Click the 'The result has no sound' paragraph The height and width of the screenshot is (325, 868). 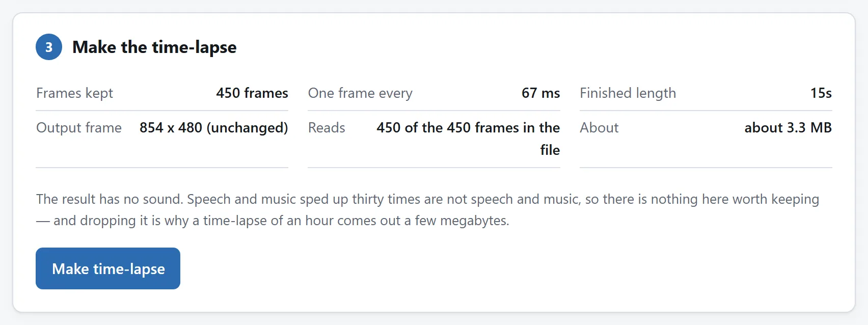[428, 210]
